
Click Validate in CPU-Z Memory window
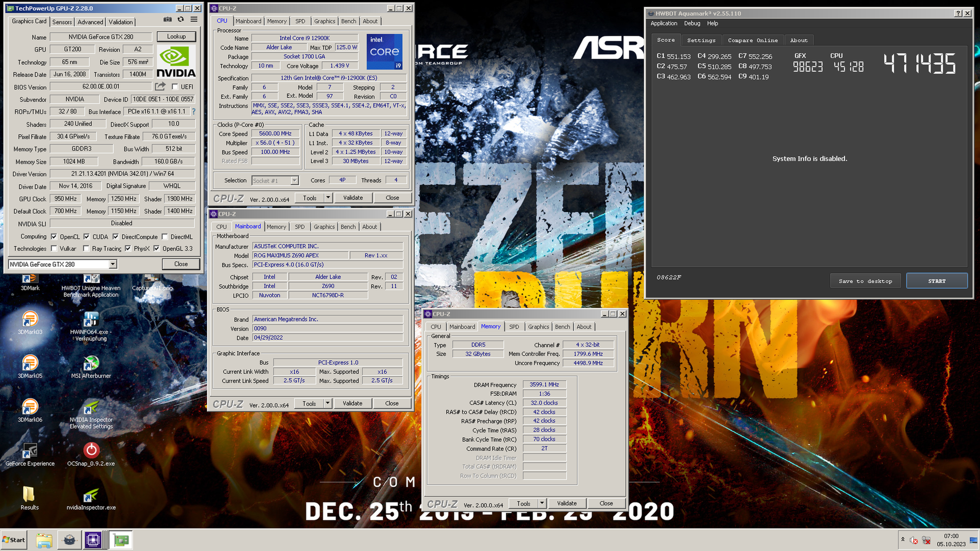567,503
